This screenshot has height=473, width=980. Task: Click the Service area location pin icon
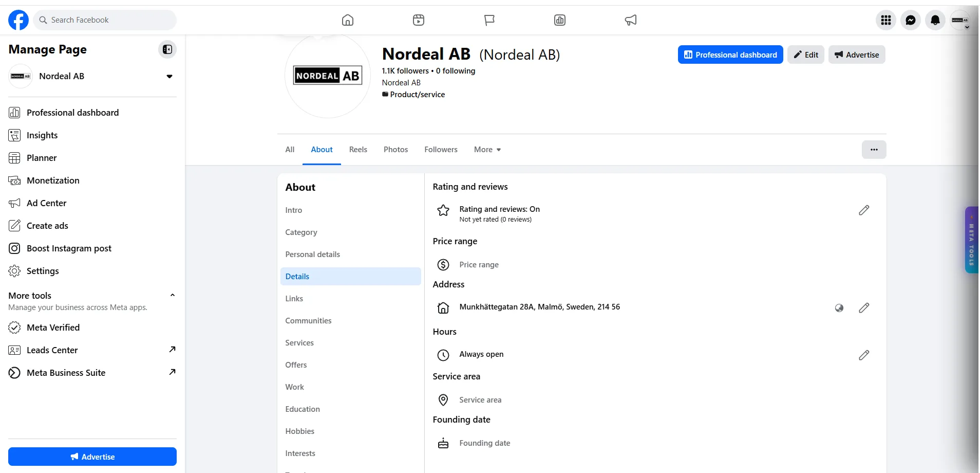(443, 400)
